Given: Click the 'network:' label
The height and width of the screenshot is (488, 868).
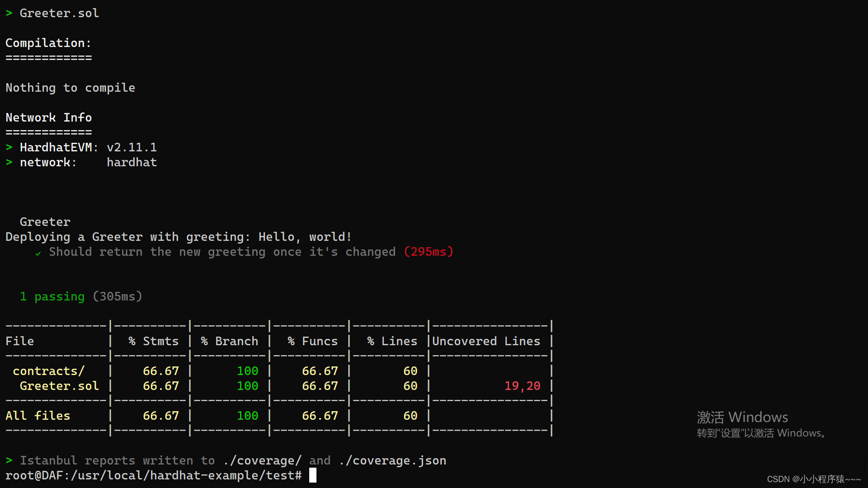Looking at the screenshot, I should point(48,162).
